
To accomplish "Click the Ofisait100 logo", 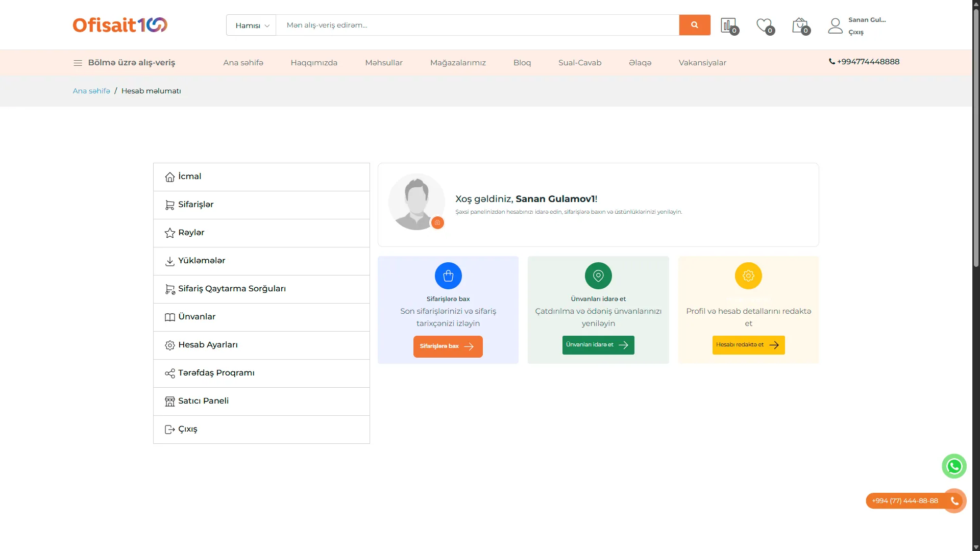I will pos(120,25).
